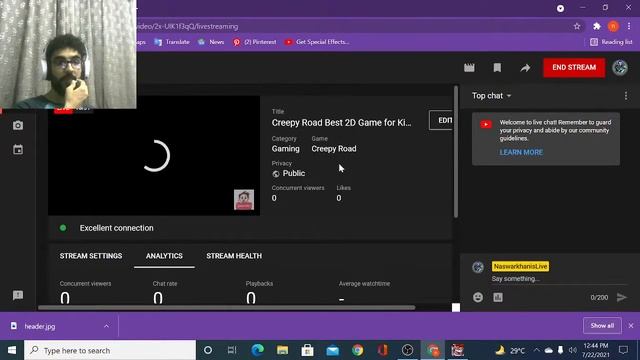Click the volume speaker tray icon
This screenshot has width=640, height=360.
(573, 350)
